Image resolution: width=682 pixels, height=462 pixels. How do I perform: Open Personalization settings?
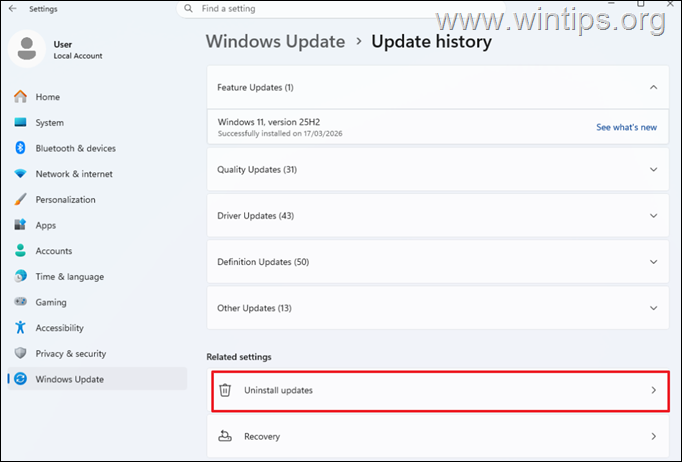97,199
